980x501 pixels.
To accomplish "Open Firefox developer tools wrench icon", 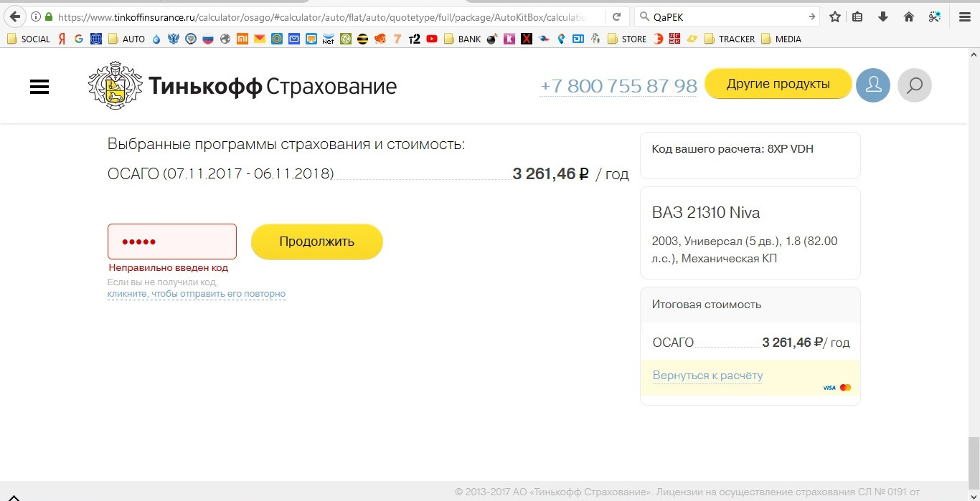I will [933, 16].
